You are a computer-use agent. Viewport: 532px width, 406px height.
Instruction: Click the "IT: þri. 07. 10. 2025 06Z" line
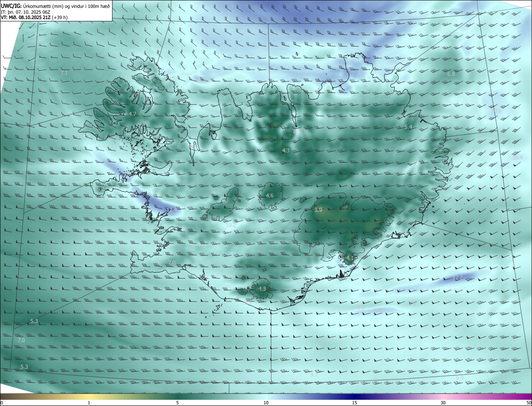pyautogui.click(x=26, y=12)
